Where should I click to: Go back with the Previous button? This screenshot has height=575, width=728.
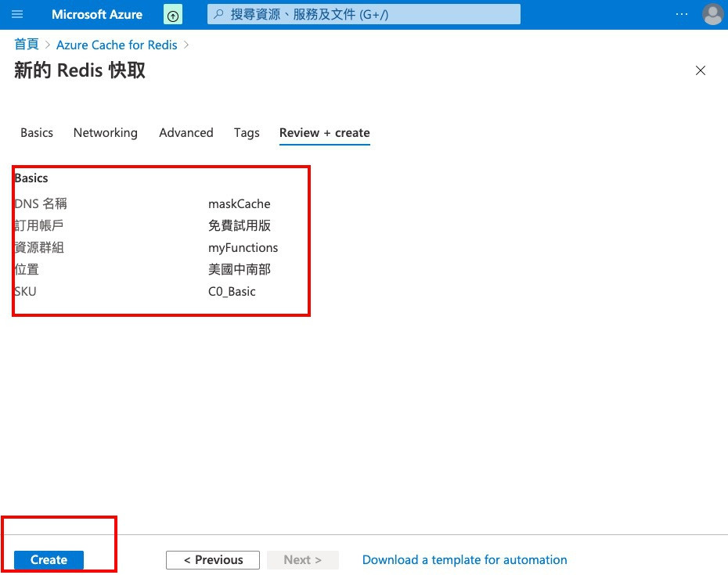click(x=213, y=559)
